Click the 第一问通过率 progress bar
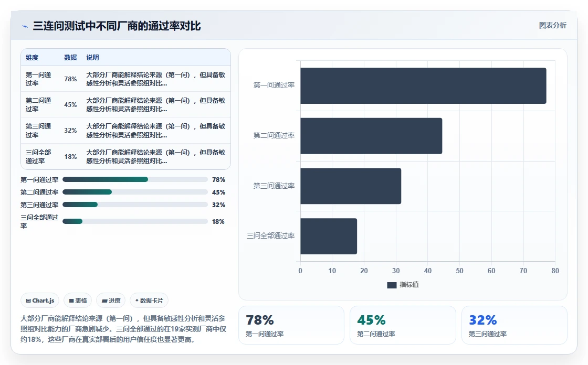588x365 pixels. 135,179
